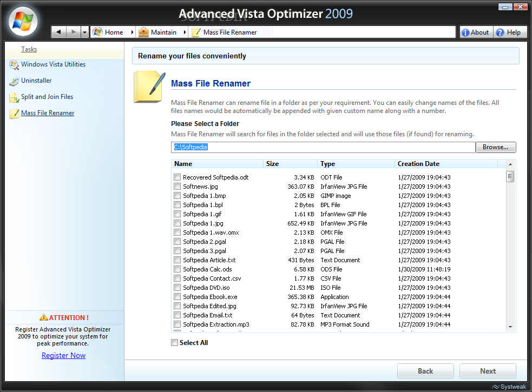Click the Home breadcrumb label
The width and height of the screenshot is (532, 392).
(x=114, y=32)
